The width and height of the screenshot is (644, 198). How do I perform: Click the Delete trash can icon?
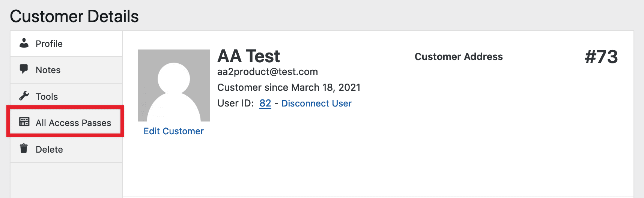24,148
